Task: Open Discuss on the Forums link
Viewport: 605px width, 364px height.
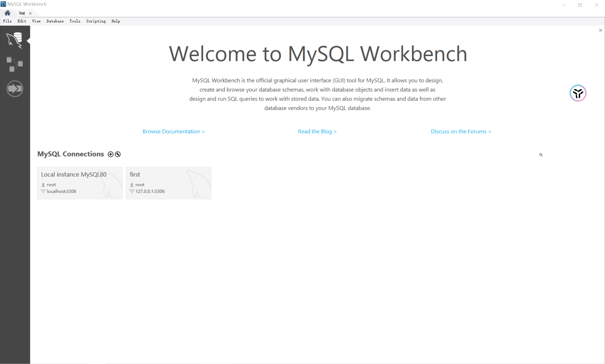Action: [461, 132]
